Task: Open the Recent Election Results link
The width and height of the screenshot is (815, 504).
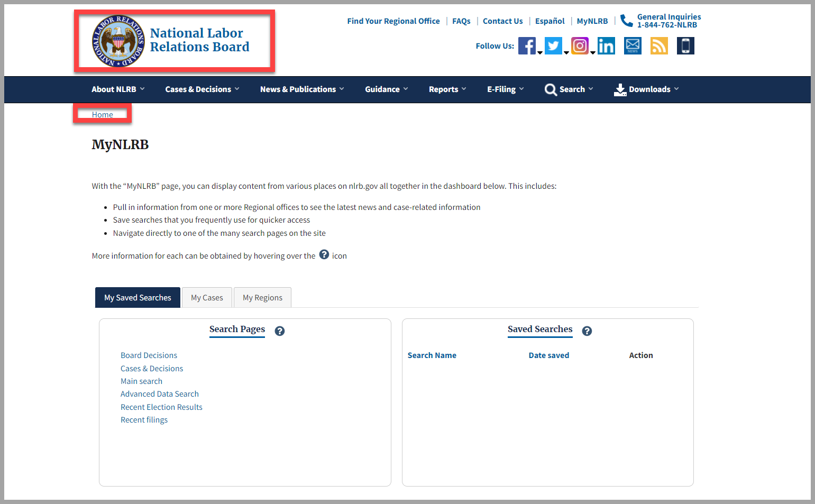Action: pyautogui.click(x=161, y=407)
